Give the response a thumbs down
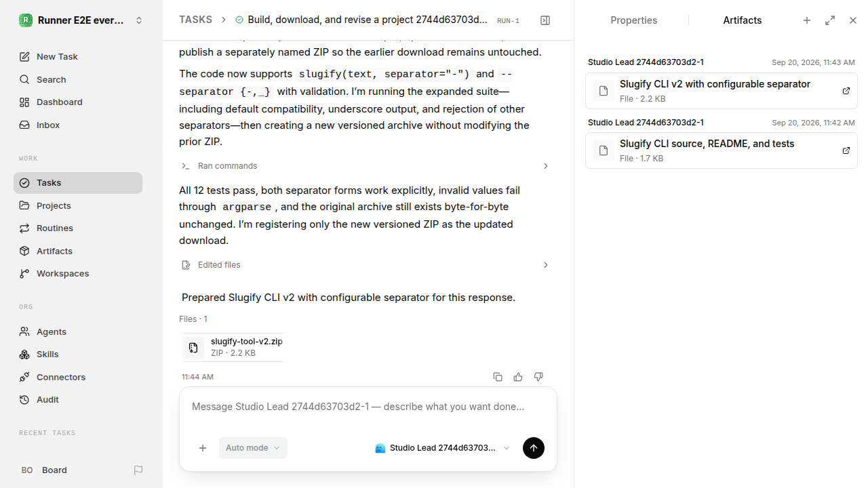The width and height of the screenshot is (868, 488). (x=538, y=377)
